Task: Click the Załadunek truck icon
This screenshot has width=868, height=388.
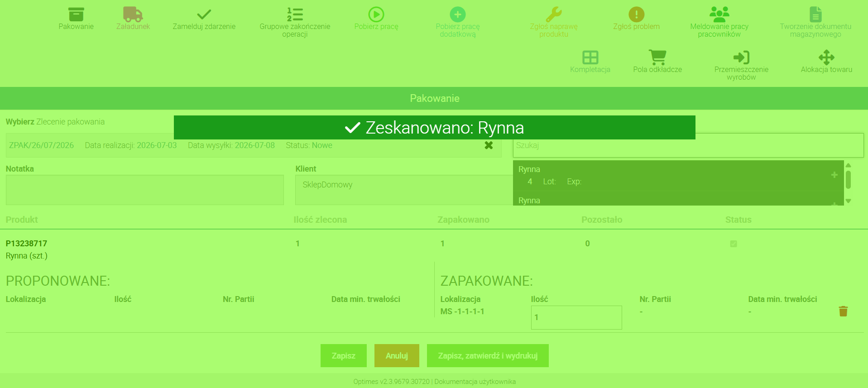Action: tap(133, 14)
